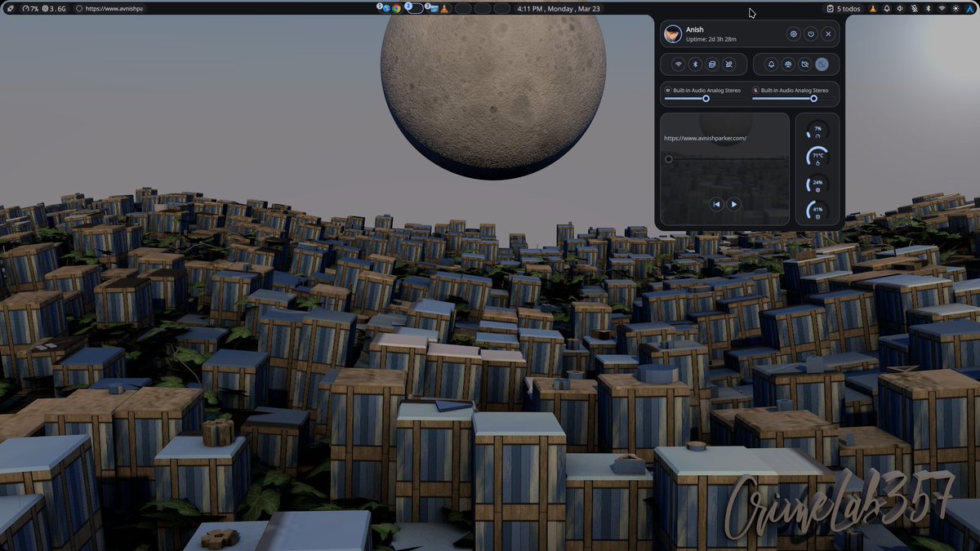
Task: Click the Bluetooth icon in top bar
Action: coord(928,8)
